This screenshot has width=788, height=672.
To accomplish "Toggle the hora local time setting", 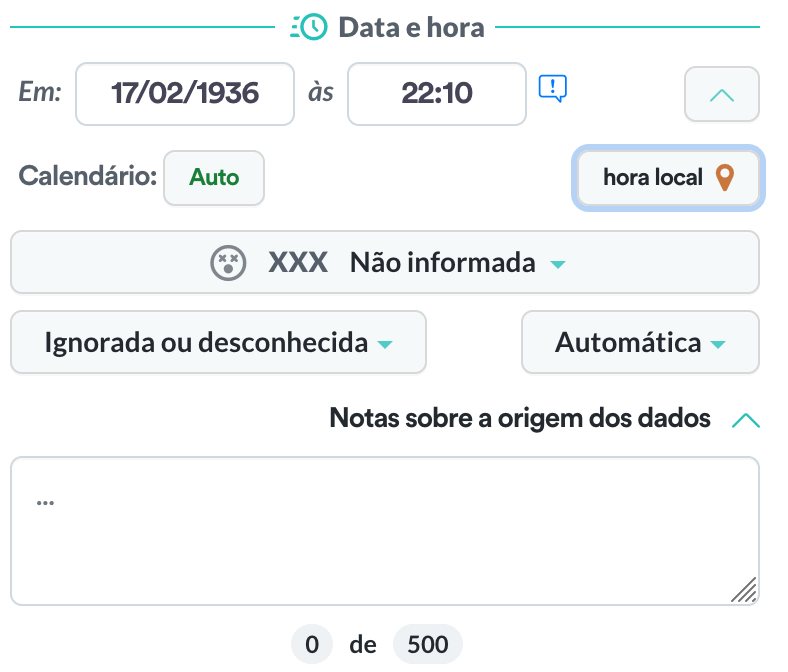I will pyautogui.click(x=668, y=179).
